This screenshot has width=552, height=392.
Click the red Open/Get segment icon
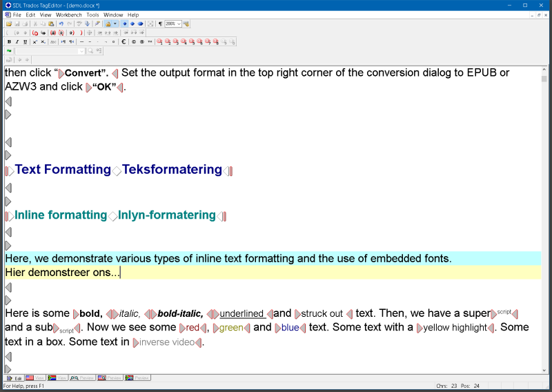click(35, 32)
